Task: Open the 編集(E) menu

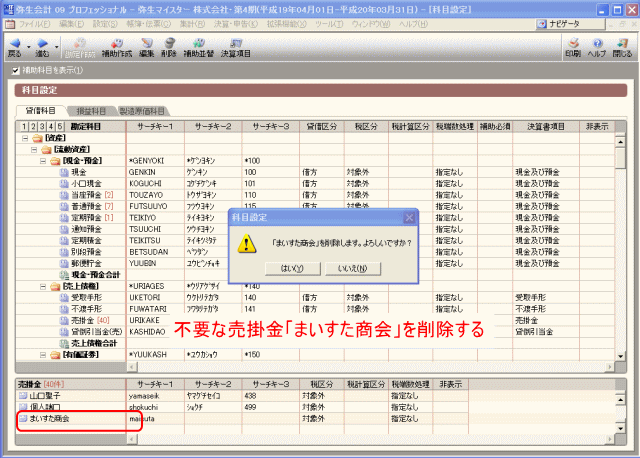Action: click(x=71, y=24)
